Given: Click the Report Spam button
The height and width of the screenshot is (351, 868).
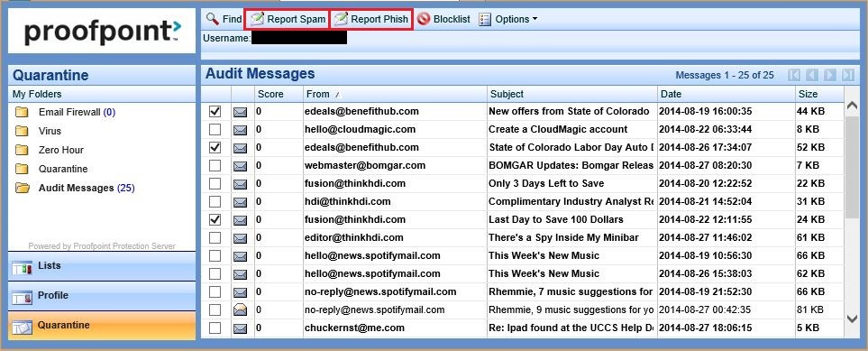Looking at the screenshot, I should [287, 19].
